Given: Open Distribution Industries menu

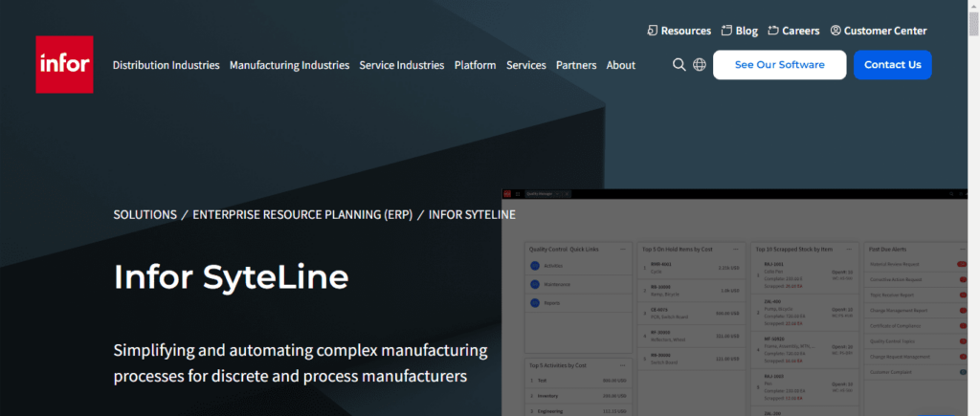Looking at the screenshot, I should [167, 65].
